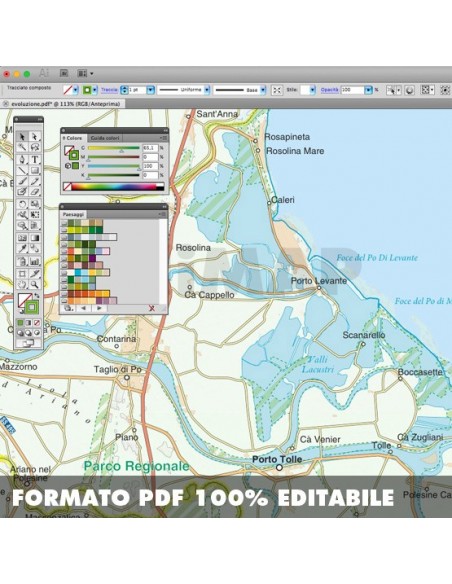Image resolution: width=452 pixels, height=584 pixels.
Task: Click the red delete swatch icon in Paesaggi panel
Action: point(152,308)
